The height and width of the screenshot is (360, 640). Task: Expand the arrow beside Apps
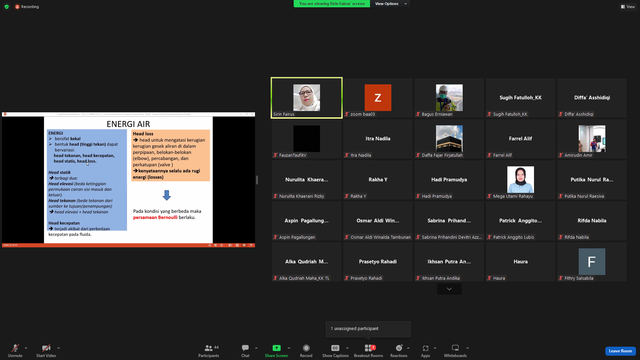click(x=435, y=348)
